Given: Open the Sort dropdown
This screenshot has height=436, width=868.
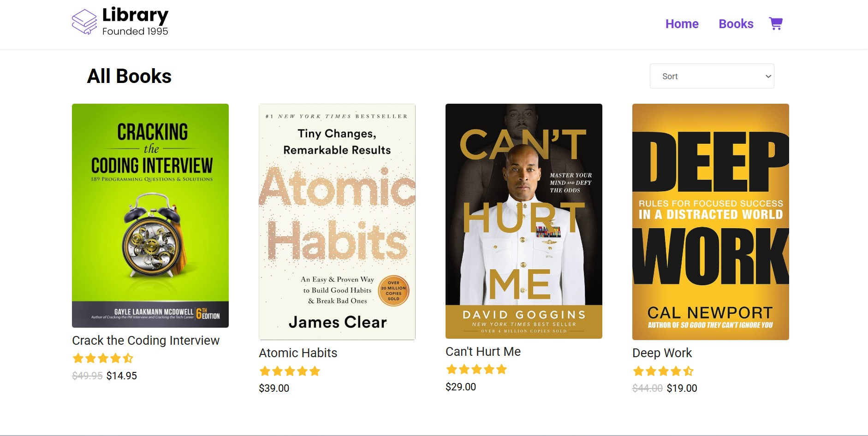Looking at the screenshot, I should (x=712, y=76).
